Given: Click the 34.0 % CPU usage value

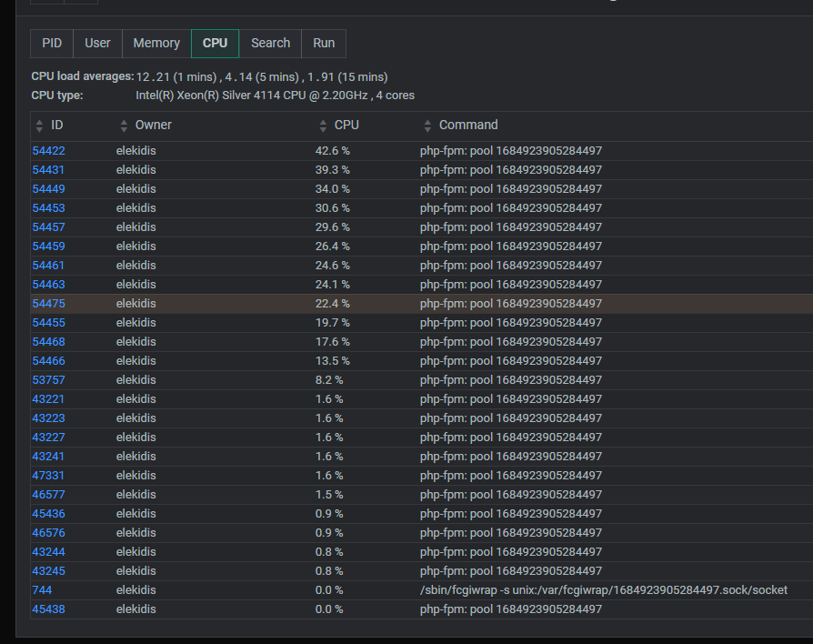Looking at the screenshot, I should [x=332, y=189].
